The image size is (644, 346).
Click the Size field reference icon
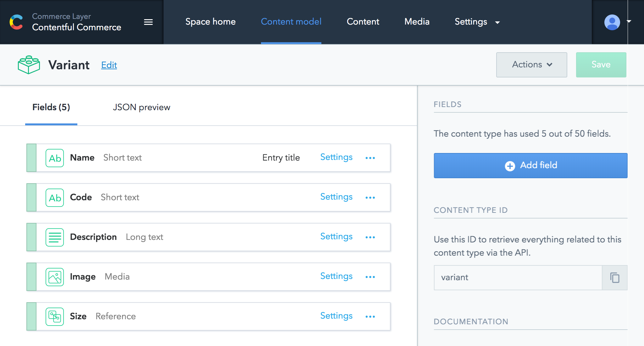[55, 317]
